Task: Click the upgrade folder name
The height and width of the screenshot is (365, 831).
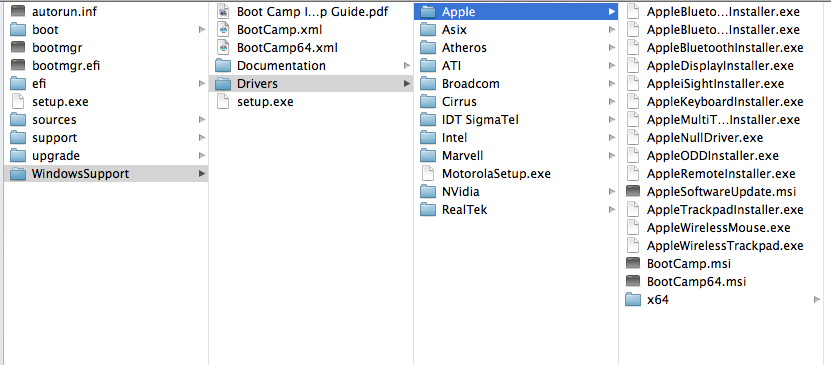Action: (x=56, y=156)
